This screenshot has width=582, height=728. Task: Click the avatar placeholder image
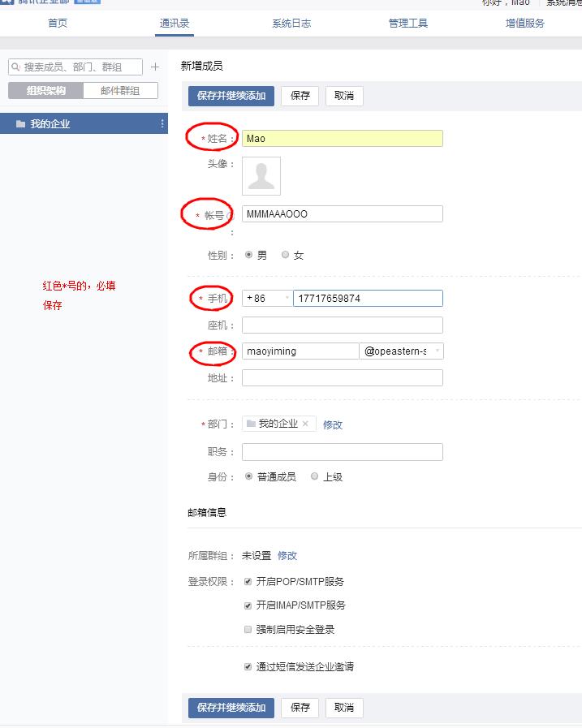pyautogui.click(x=261, y=176)
